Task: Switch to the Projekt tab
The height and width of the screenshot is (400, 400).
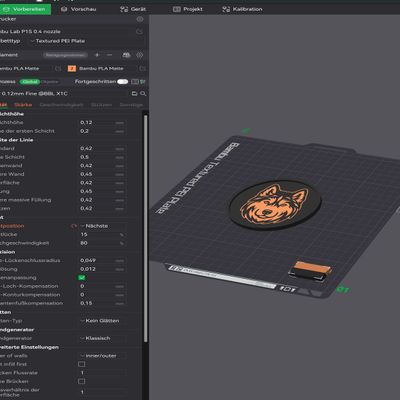Action: (x=188, y=9)
